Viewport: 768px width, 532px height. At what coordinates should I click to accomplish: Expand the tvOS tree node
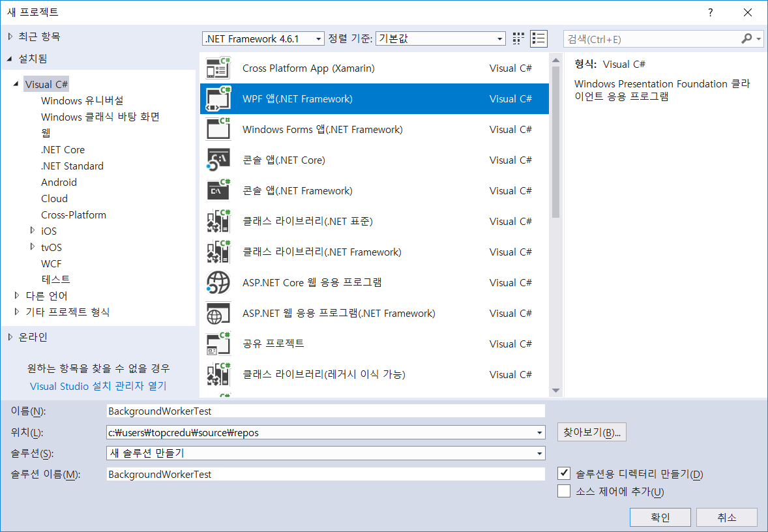(33, 246)
